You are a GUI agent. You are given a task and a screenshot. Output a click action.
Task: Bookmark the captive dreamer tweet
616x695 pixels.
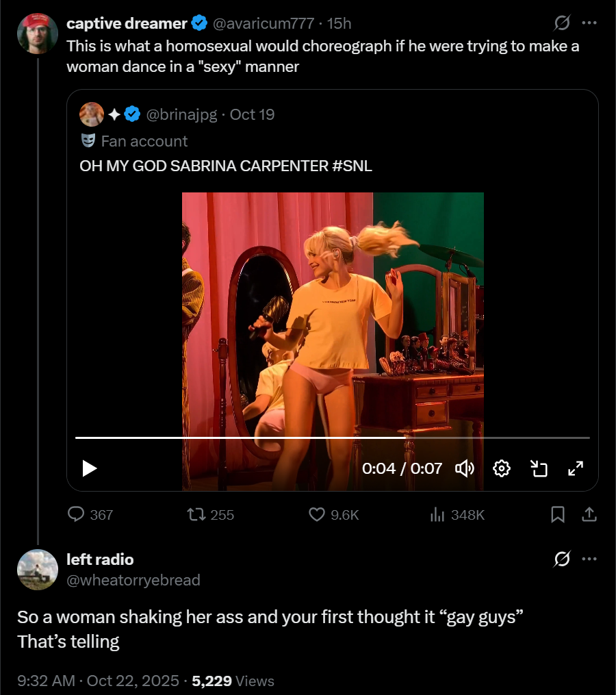click(558, 514)
